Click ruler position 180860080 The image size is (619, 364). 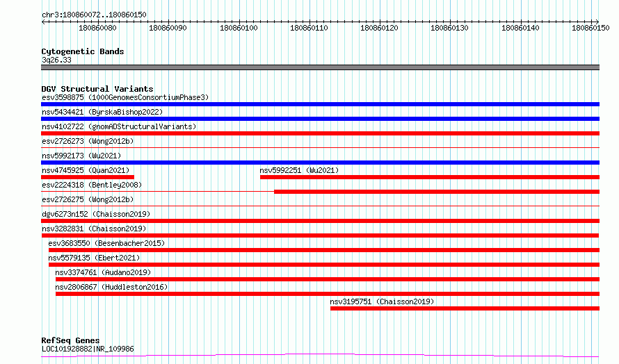(97, 28)
